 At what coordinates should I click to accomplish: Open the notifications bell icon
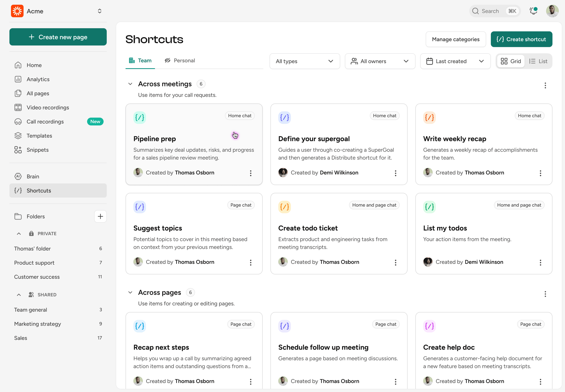533,11
